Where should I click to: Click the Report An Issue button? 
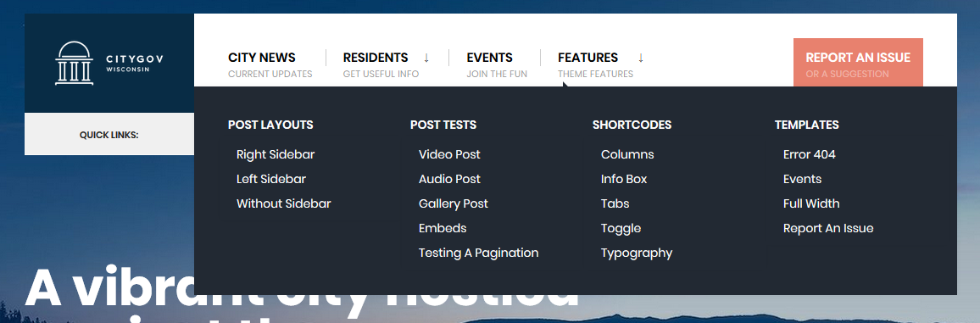pos(858,63)
